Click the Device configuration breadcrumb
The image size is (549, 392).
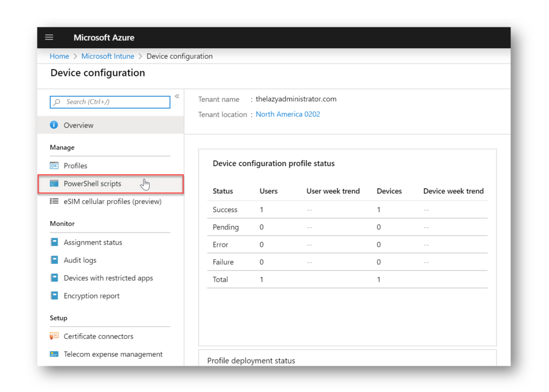180,56
